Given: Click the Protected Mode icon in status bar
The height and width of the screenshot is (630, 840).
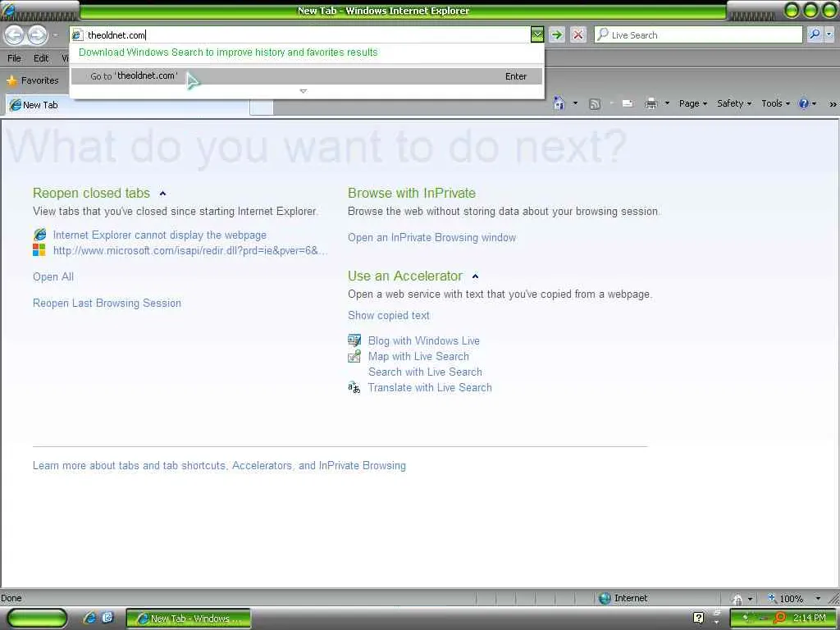Looking at the screenshot, I should (x=737, y=599).
